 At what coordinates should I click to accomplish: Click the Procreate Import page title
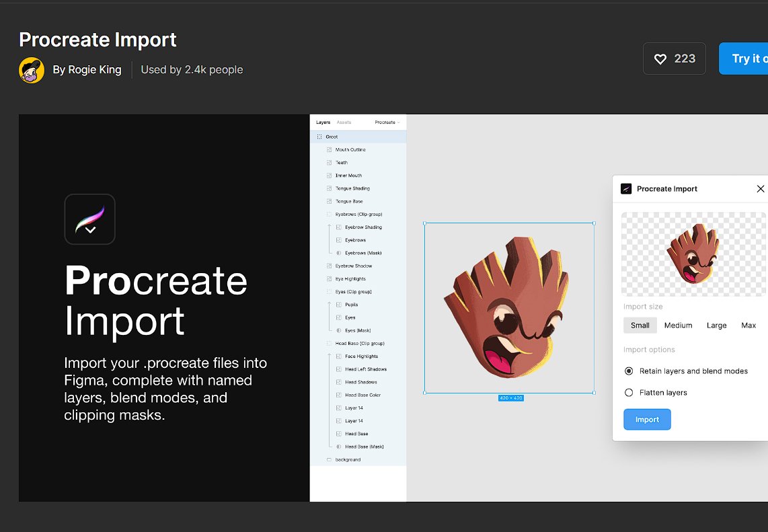[x=98, y=40]
